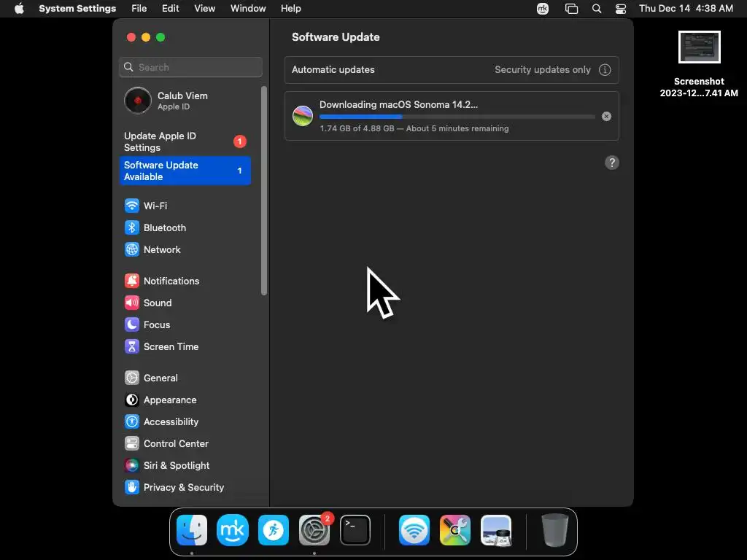Viewport: 747px width, 560px height.
Task: Open Appearance settings
Action: [185, 400]
